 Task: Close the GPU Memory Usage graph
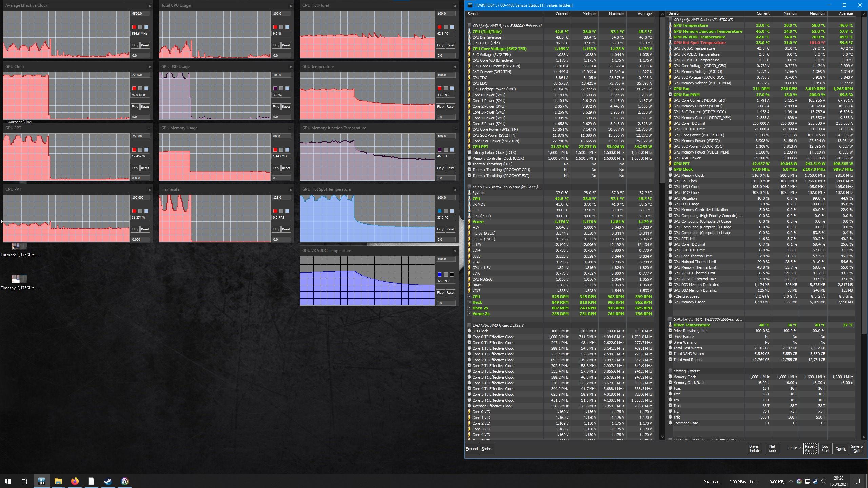click(x=291, y=128)
